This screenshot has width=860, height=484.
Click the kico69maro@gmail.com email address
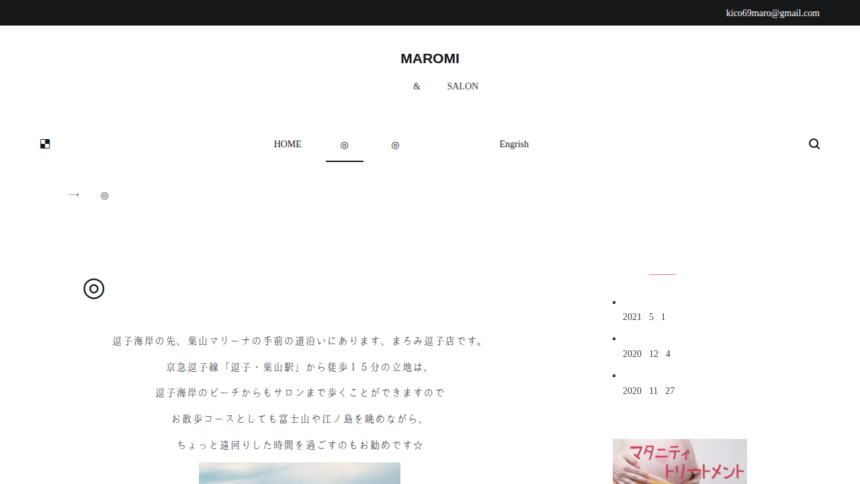tap(772, 13)
